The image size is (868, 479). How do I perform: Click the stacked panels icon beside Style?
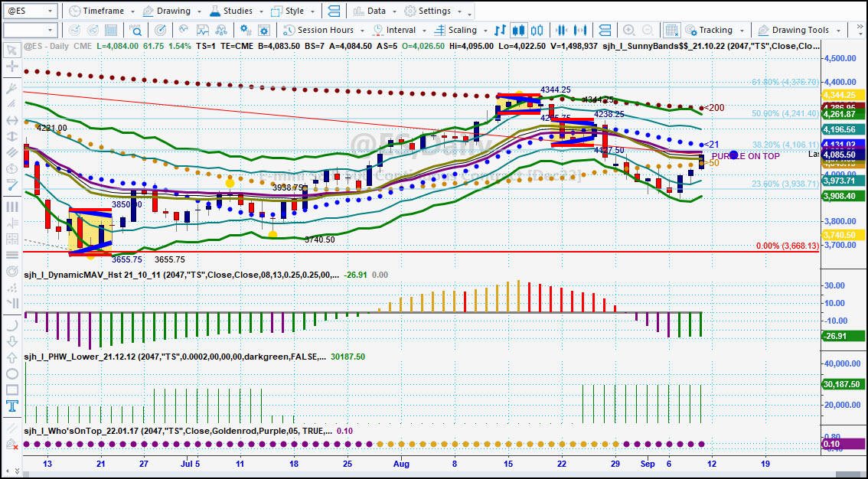[x=334, y=11]
